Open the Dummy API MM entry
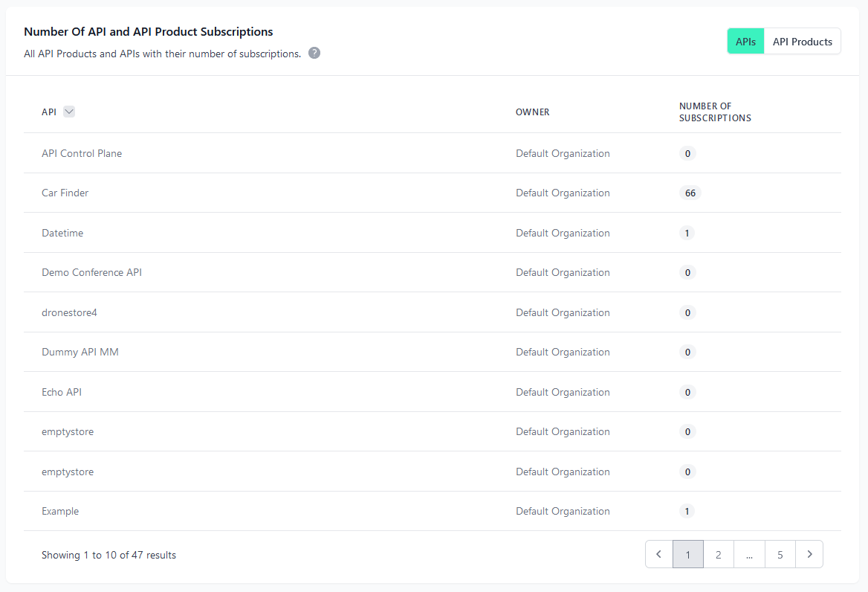 click(x=80, y=352)
